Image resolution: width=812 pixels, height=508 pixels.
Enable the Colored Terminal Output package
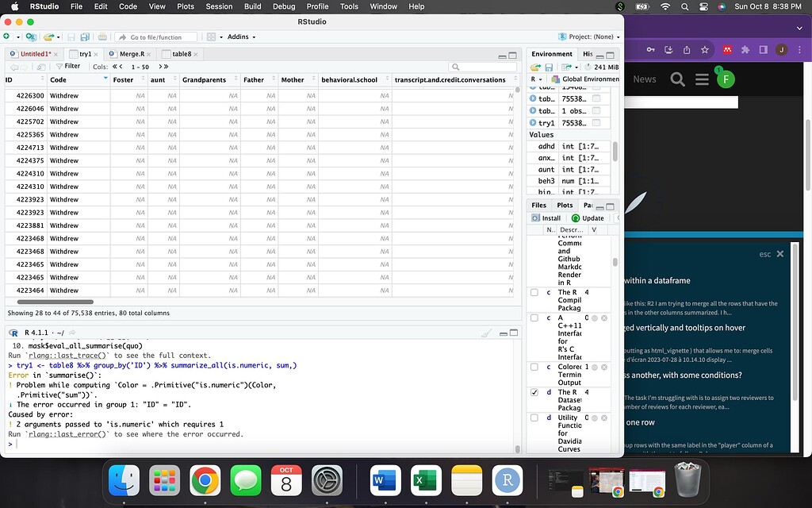(535, 367)
